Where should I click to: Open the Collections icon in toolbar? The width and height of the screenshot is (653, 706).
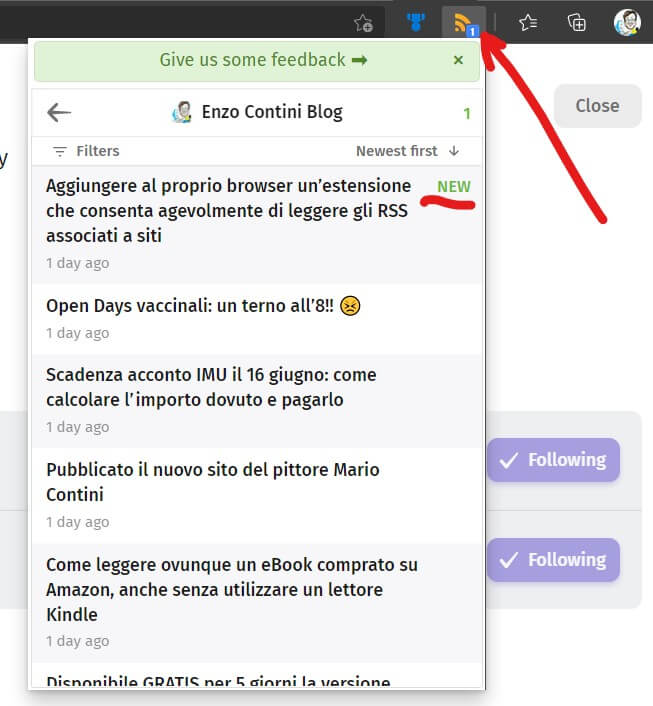pyautogui.click(x=577, y=22)
